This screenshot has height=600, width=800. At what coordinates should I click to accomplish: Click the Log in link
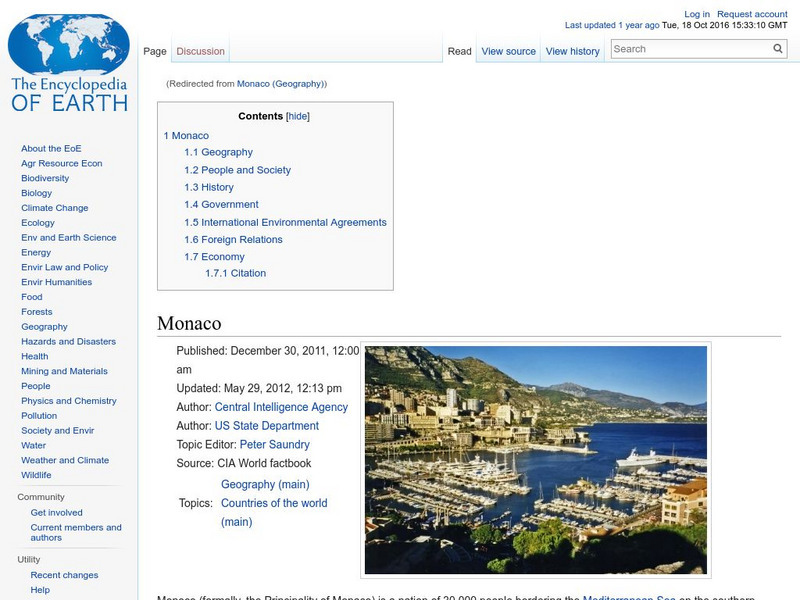[696, 14]
